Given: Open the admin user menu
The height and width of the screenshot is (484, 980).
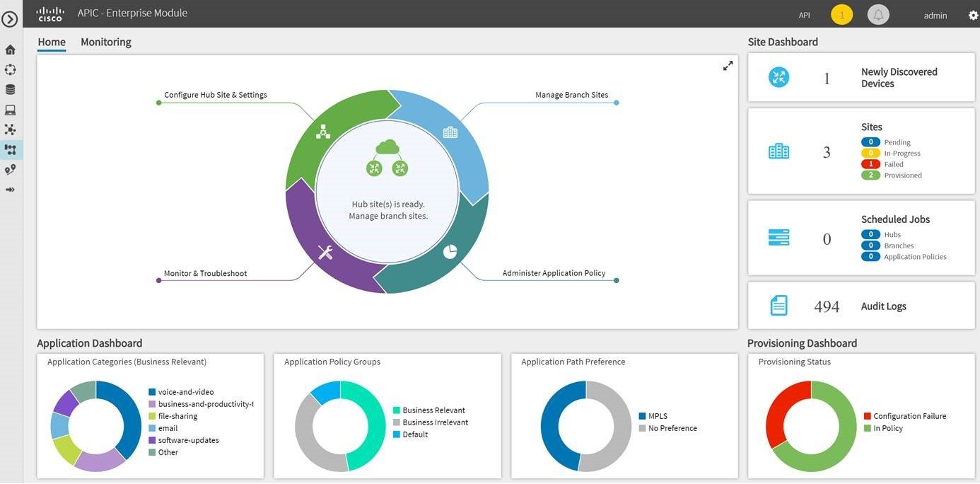Looking at the screenshot, I should click(x=935, y=15).
